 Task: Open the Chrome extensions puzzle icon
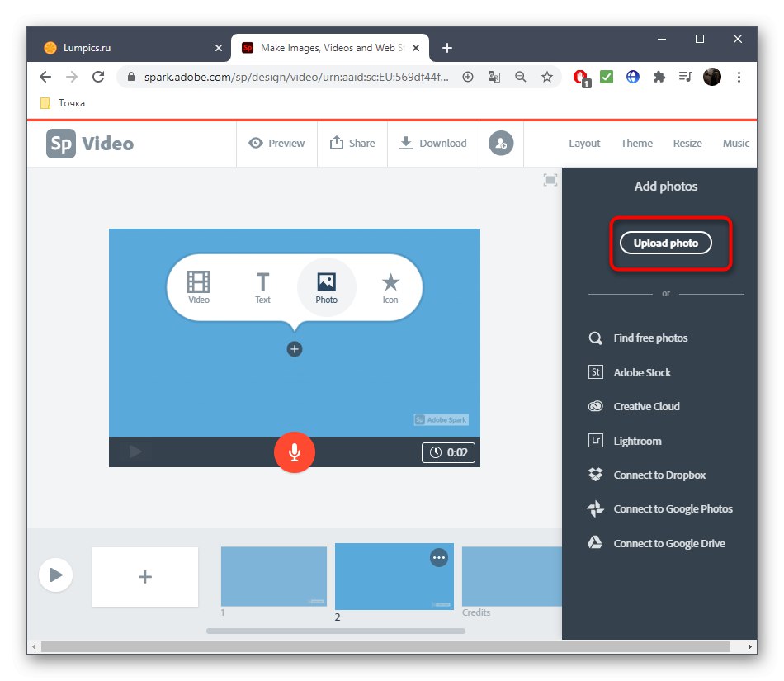click(x=659, y=77)
